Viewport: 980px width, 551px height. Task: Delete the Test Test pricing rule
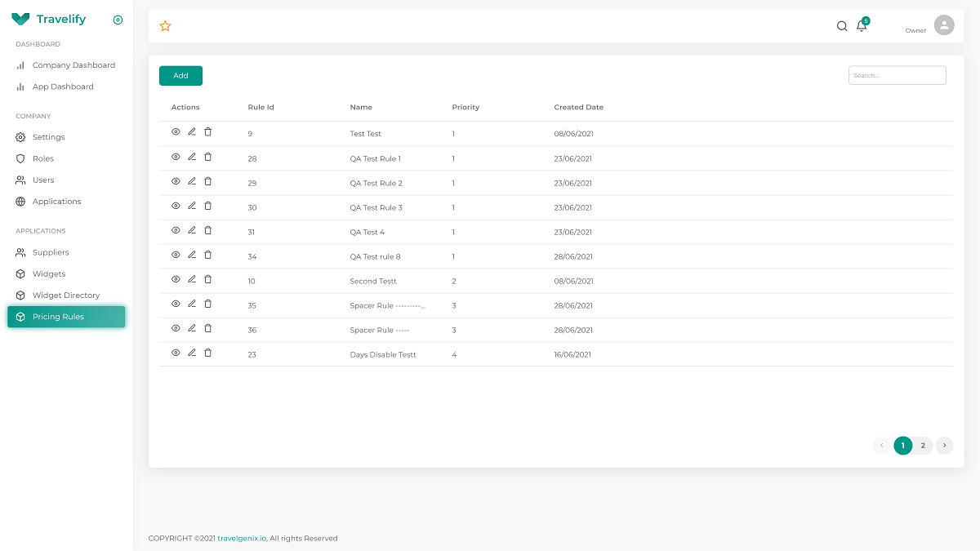tap(208, 132)
